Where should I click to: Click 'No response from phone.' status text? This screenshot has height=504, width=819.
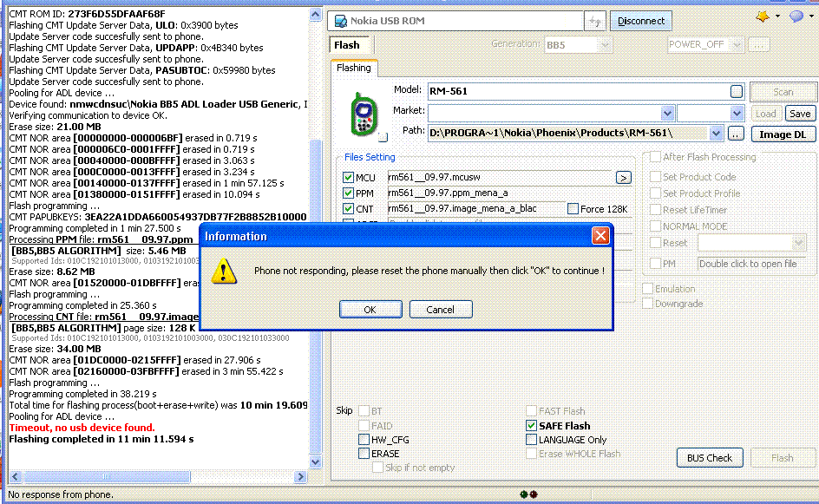(x=60, y=494)
